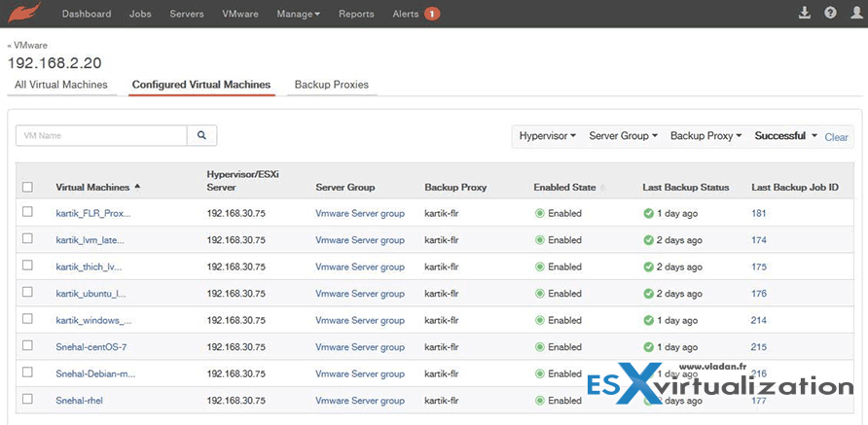Open backup job ID 214

[759, 320]
